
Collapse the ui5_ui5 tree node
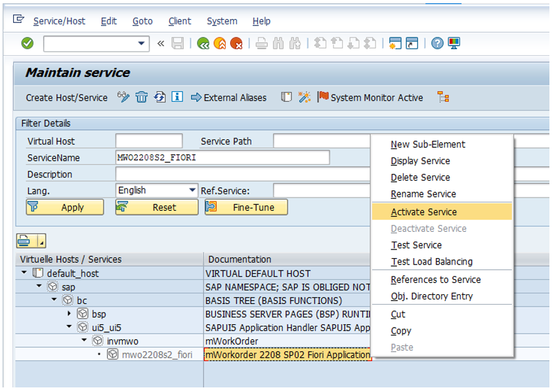coord(70,327)
